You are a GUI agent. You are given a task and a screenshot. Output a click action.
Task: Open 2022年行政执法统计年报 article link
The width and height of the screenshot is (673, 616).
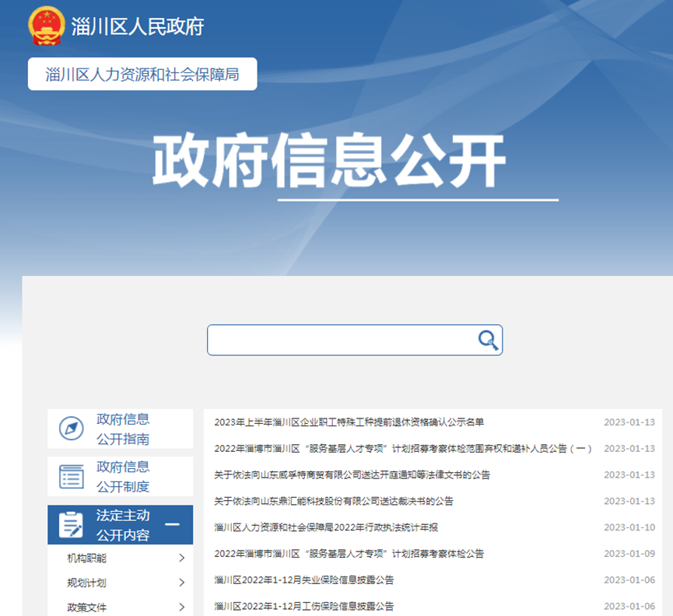[326, 527]
